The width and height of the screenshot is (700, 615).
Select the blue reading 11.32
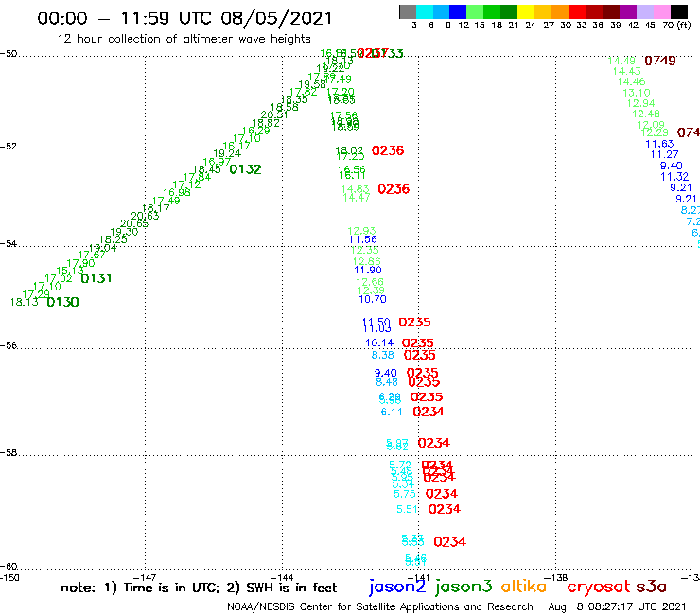674,177
